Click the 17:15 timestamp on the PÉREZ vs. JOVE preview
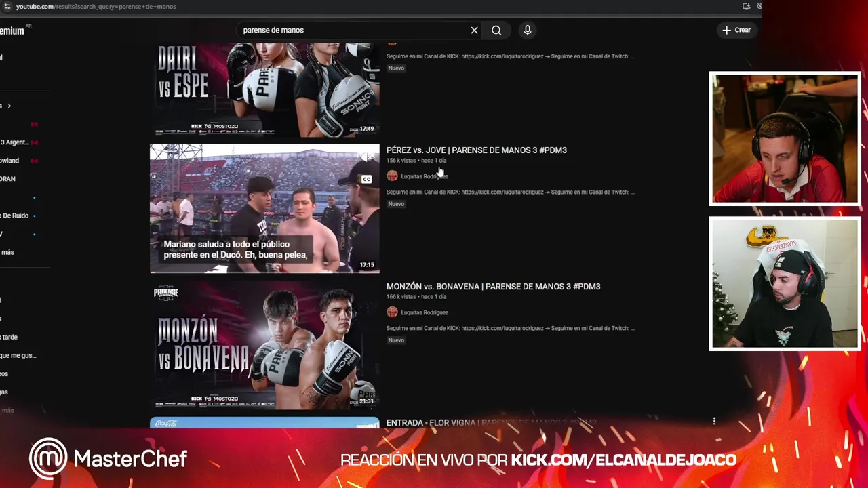The width and height of the screenshot is (868, 488). coord(366,265)
